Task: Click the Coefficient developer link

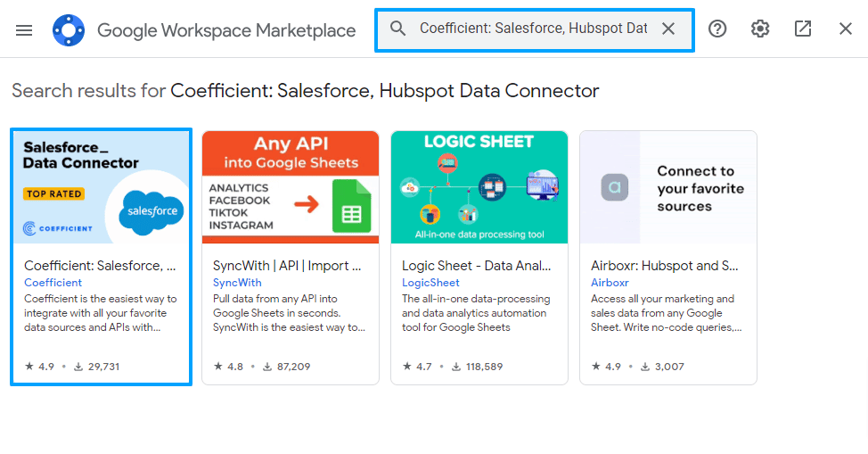Action: (53, 283)
